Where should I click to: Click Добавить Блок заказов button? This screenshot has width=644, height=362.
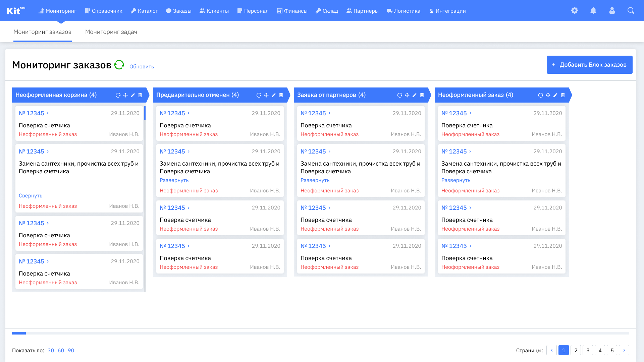tap(589, 65)
